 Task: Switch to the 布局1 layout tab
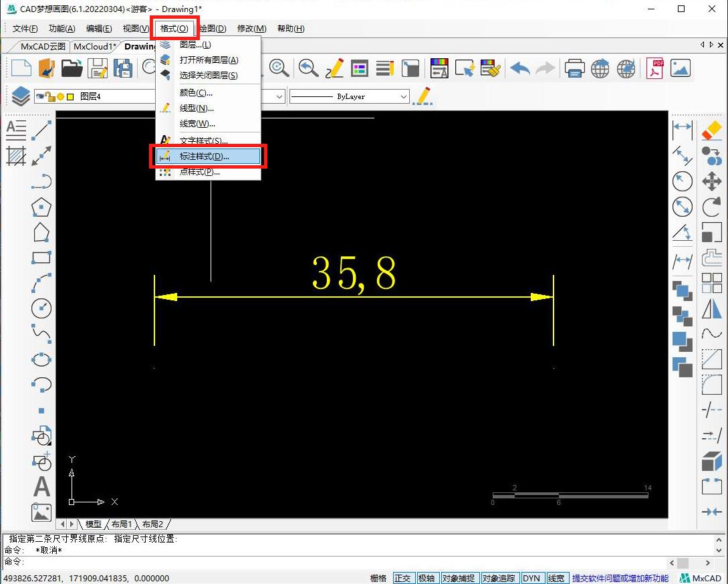coord(122,524)
